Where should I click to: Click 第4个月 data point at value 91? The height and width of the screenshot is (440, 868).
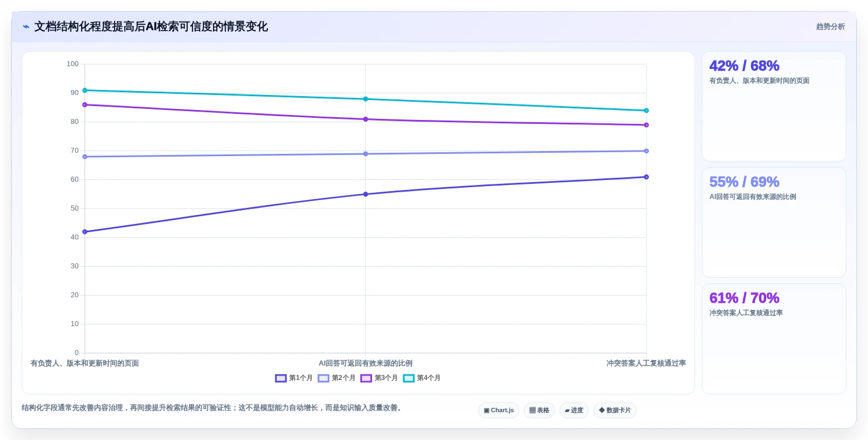[85, 91]
